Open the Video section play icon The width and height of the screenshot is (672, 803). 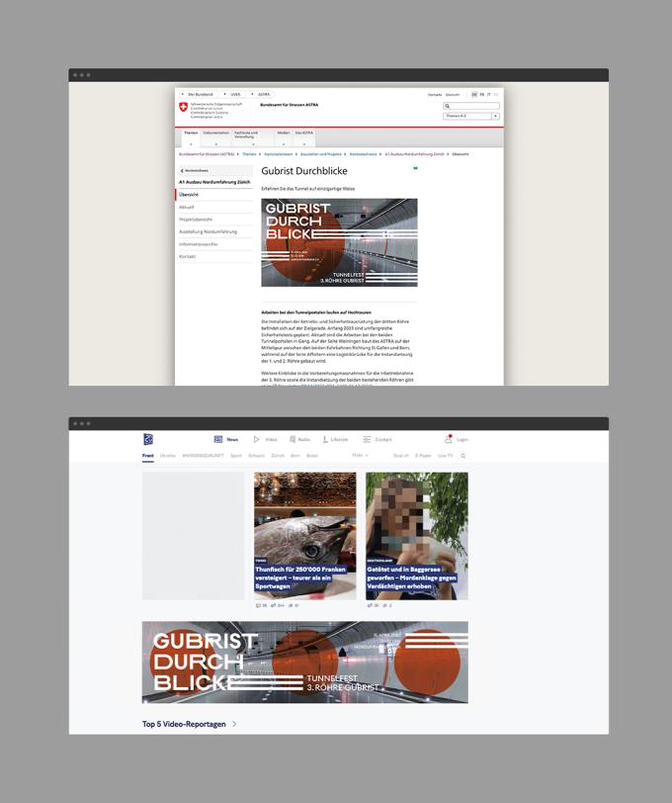coord(257,439)
